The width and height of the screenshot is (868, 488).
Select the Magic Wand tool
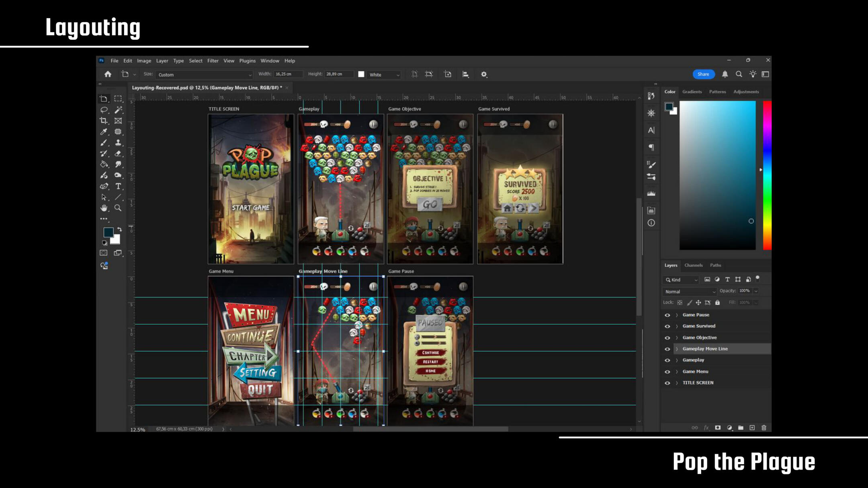[118, 110]
